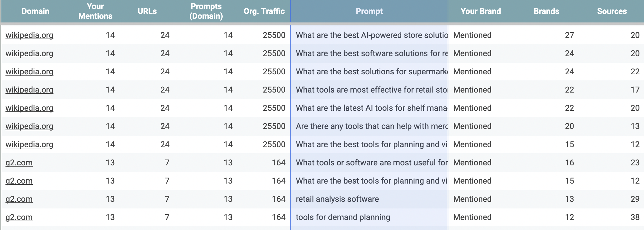The height and width of the screenshot is (230, 644).
Task: Click Sources value 23 in the g2.com row
Action: pos(635,163)
